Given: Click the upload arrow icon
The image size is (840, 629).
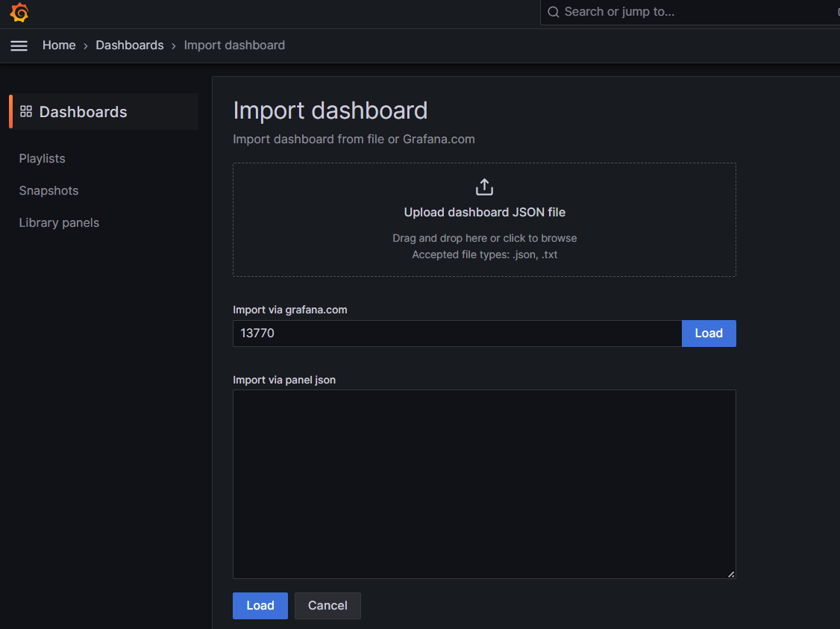Looking at the screenshot, I should click(484, 187).
